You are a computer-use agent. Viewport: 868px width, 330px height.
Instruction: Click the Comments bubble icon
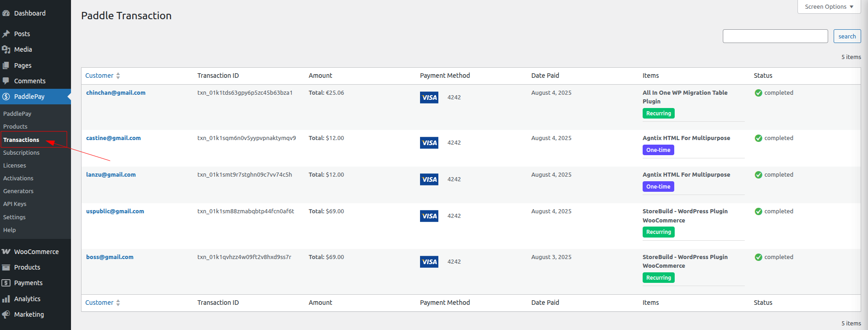click(6, 81)
